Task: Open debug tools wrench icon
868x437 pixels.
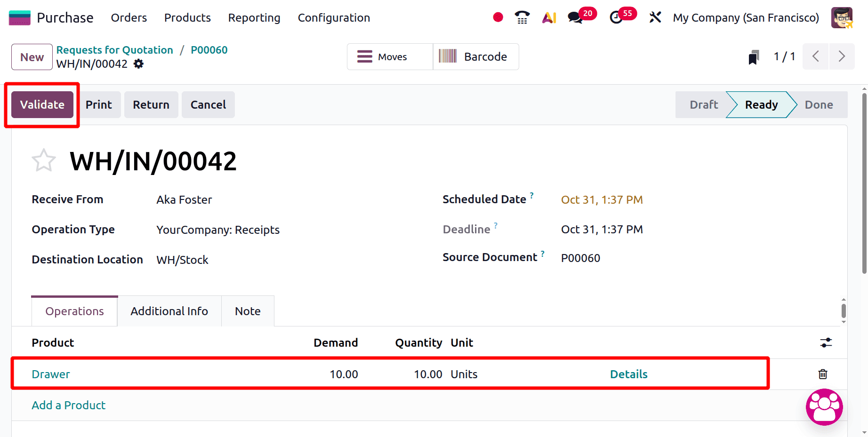Action: click(x=655, y=17)
